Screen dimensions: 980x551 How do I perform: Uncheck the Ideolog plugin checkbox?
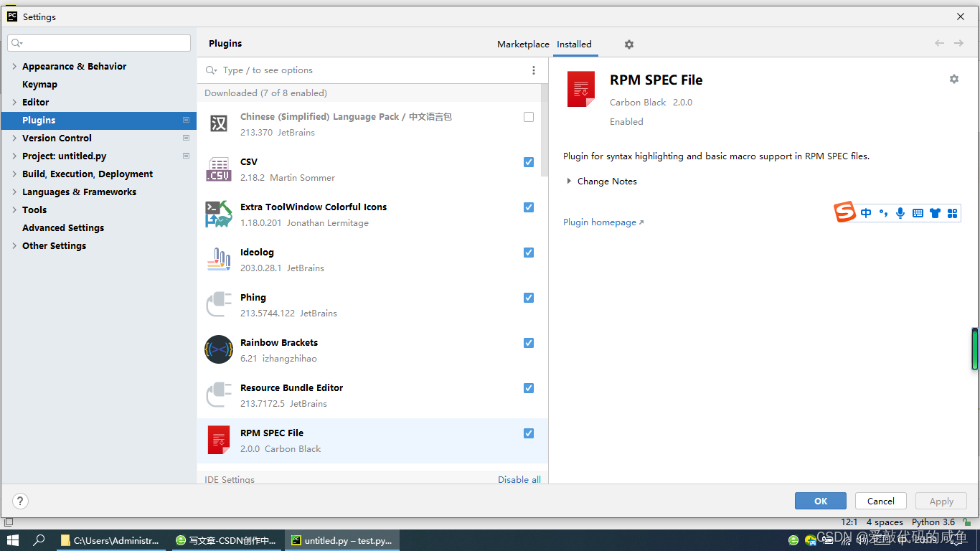(529, 253)
